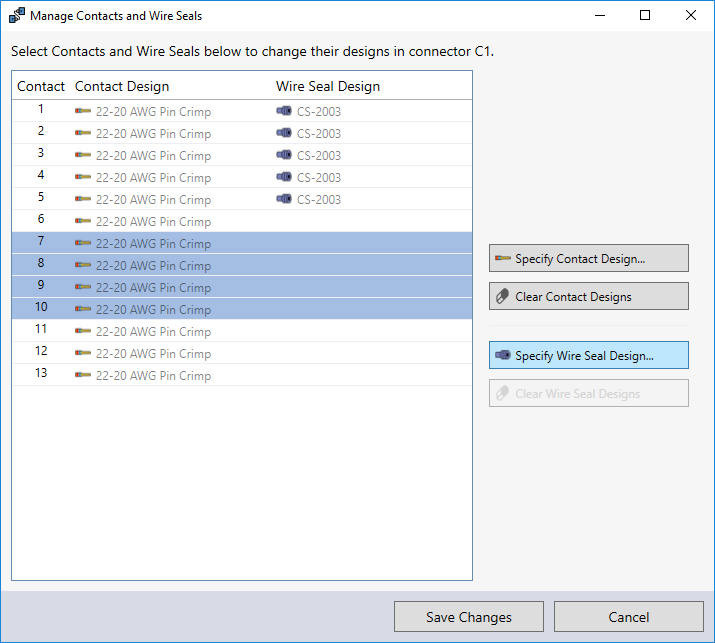Click the pin crimp icon in contact row 2
This screenshot has height=643, width=715.
click(83, 133)
